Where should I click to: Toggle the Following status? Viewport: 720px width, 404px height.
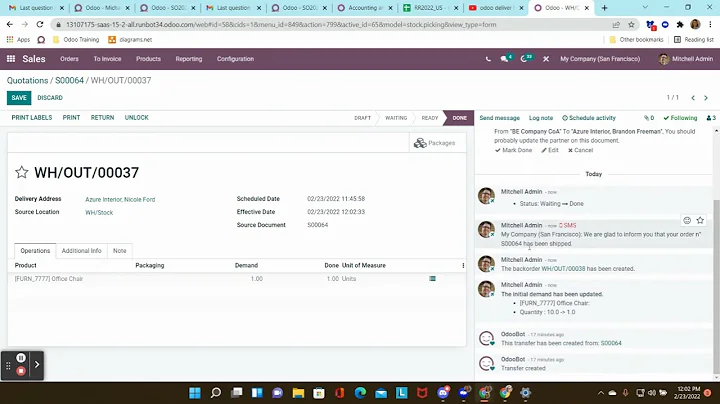tap(680, 118)
